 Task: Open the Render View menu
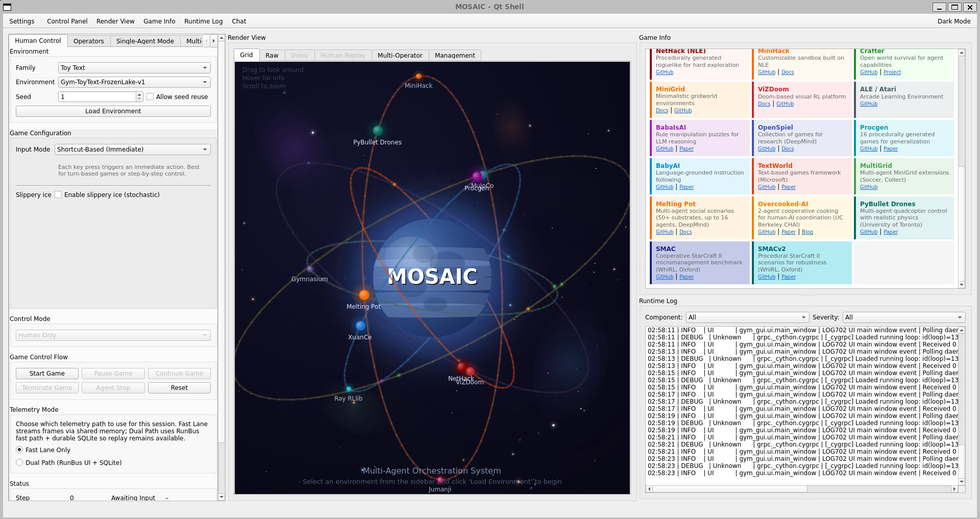(115, 21)
